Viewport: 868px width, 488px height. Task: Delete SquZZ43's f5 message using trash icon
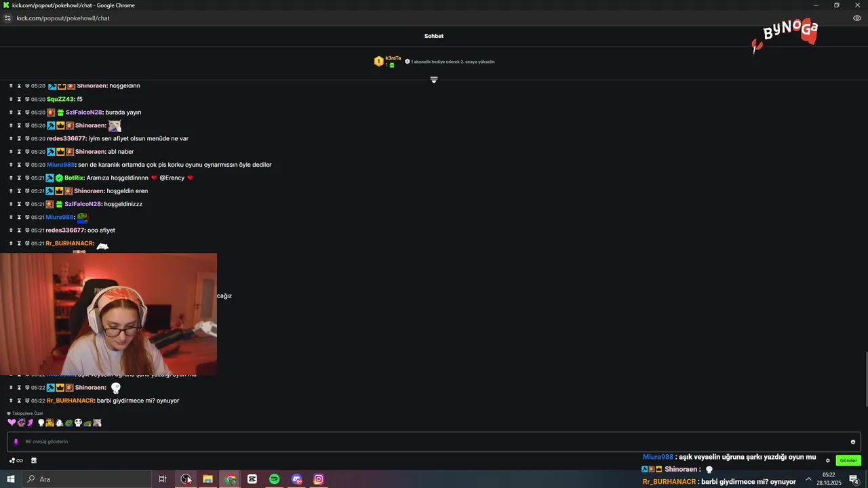coord(11,99)
